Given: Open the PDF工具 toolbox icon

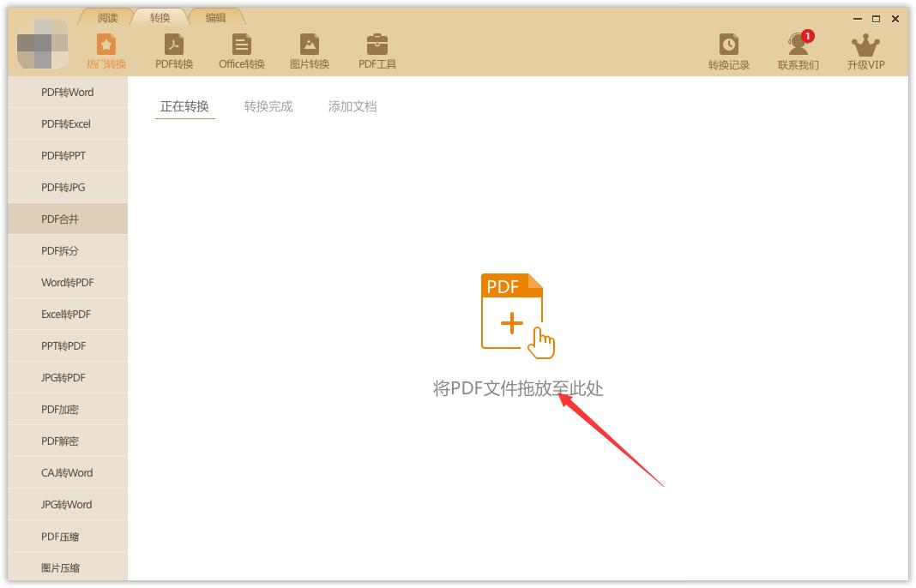Looking at the screenshot, I should (377, 48).
